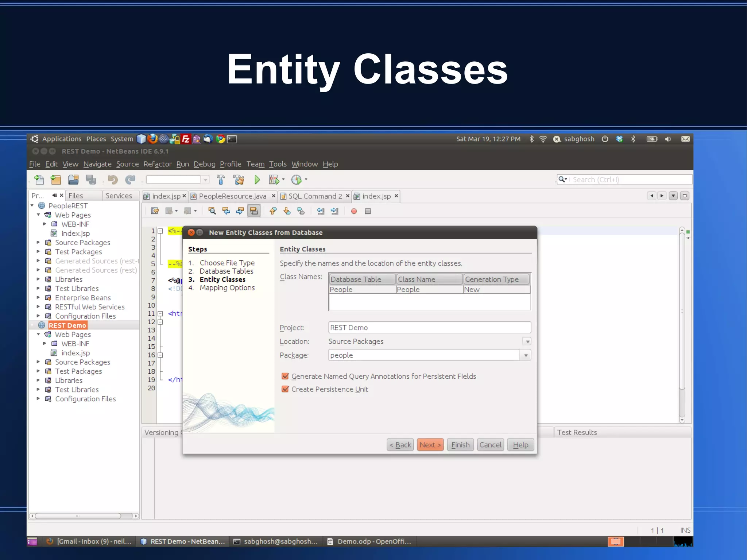This screenshot has height=560, width=747.
Task: Switch to the SQL Command 2 tab
Action: pyautogui.click(x=315, y=196)
